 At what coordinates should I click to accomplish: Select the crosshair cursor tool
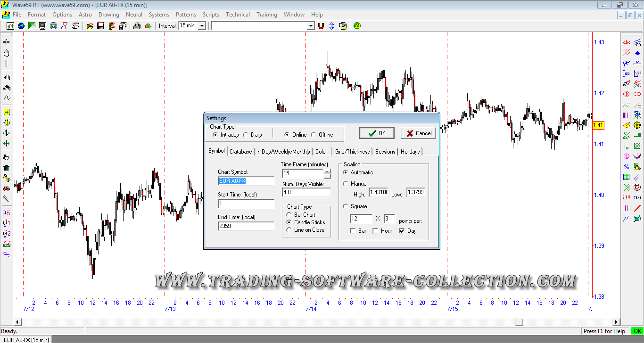(x=7, y=42)
